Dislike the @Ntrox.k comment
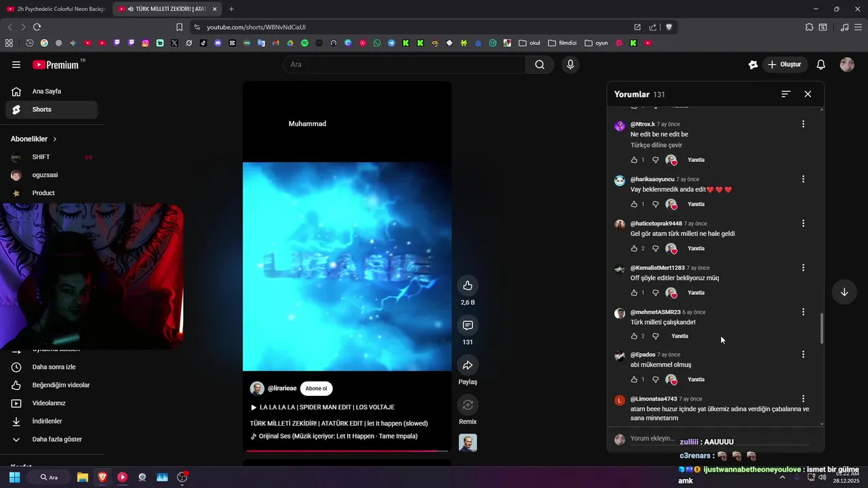The width and height of the screenshot is (868, 488). pyautogui.click(x=655, y=160)
